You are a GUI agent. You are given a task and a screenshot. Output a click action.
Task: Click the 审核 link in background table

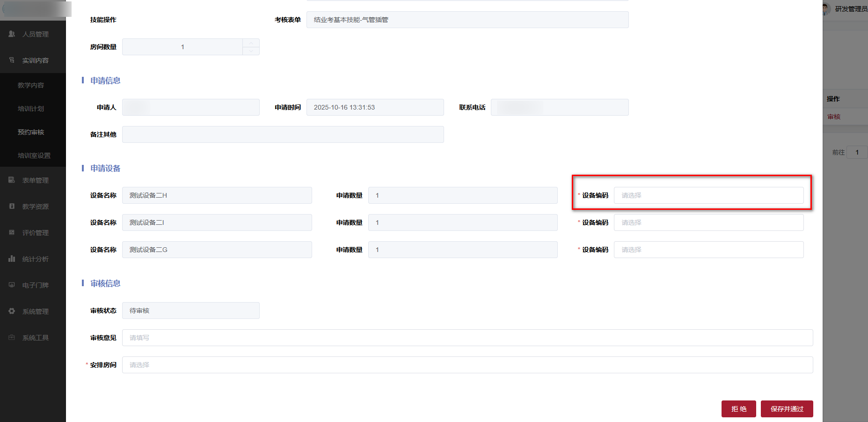[x=834, y=117]
